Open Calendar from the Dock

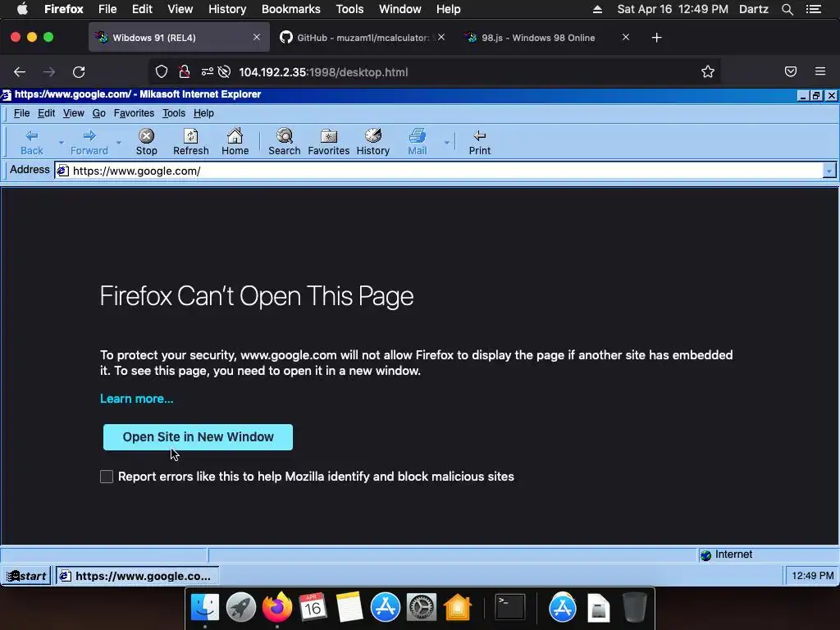pos(313,608)
